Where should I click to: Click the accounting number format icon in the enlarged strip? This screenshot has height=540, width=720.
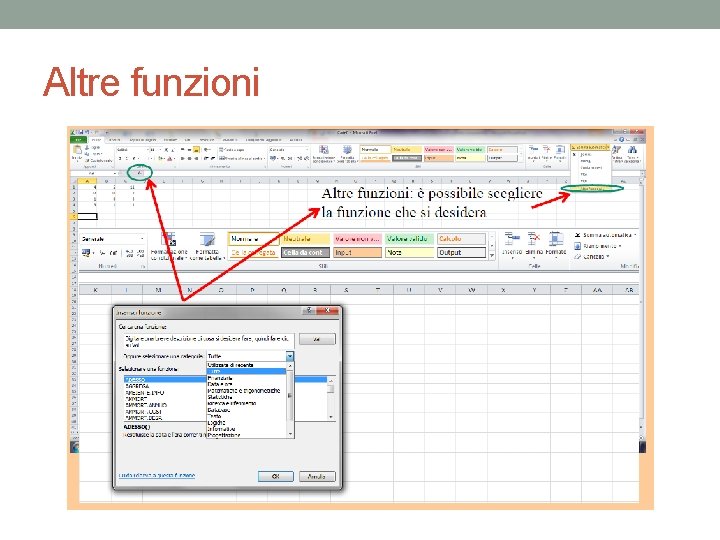[86, 253]
